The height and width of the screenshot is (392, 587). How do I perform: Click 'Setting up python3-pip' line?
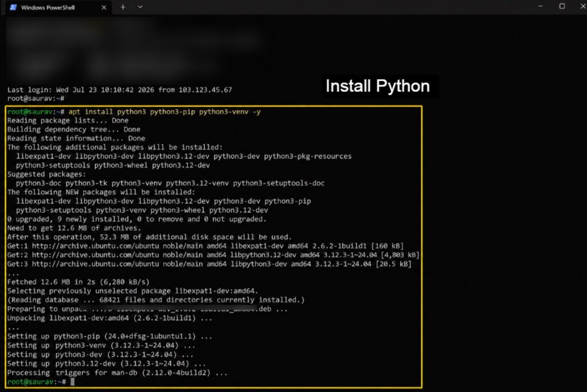109,336
